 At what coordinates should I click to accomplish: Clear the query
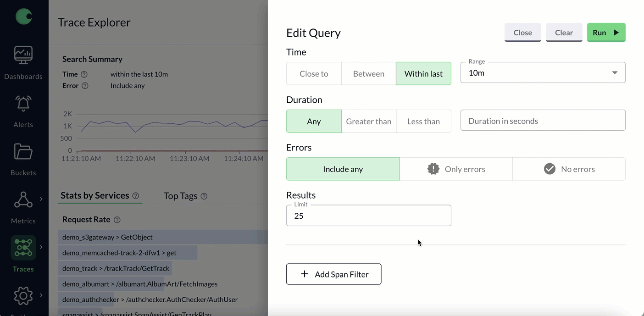click(564, 33)
